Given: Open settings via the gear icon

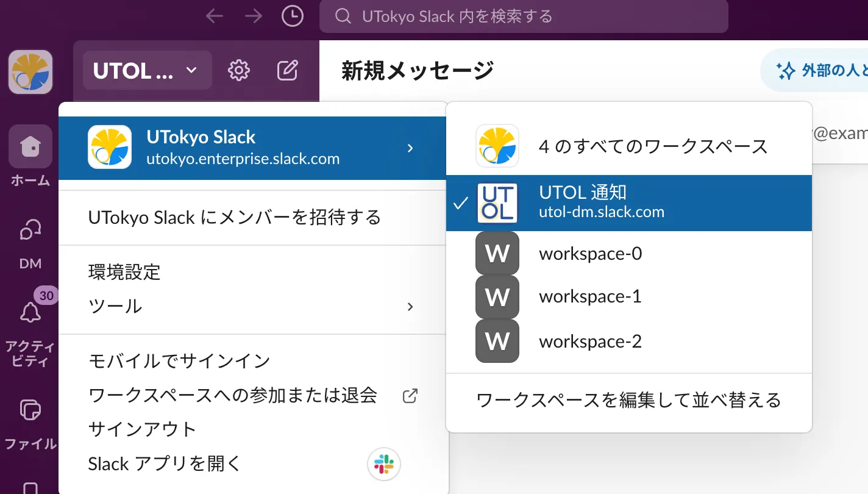Looking at the screenshot, I should click(x=238, y=71).
